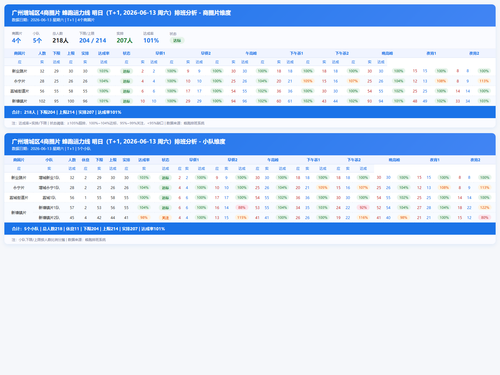Click headcount "57" in the 新塘镇片1队 row
500x375 pixels.
click(72, 208)
